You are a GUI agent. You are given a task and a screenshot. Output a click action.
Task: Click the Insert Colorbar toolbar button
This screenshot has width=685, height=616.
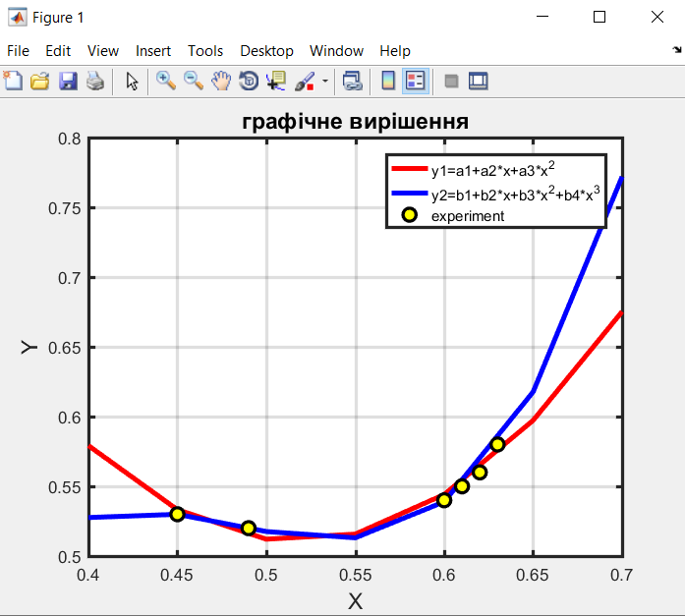click(x=388, y=82)
